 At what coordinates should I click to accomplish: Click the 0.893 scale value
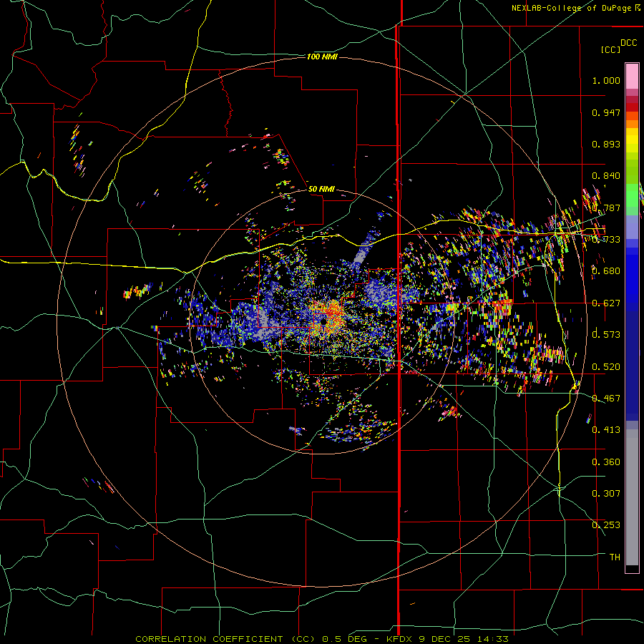coord(606,144)
